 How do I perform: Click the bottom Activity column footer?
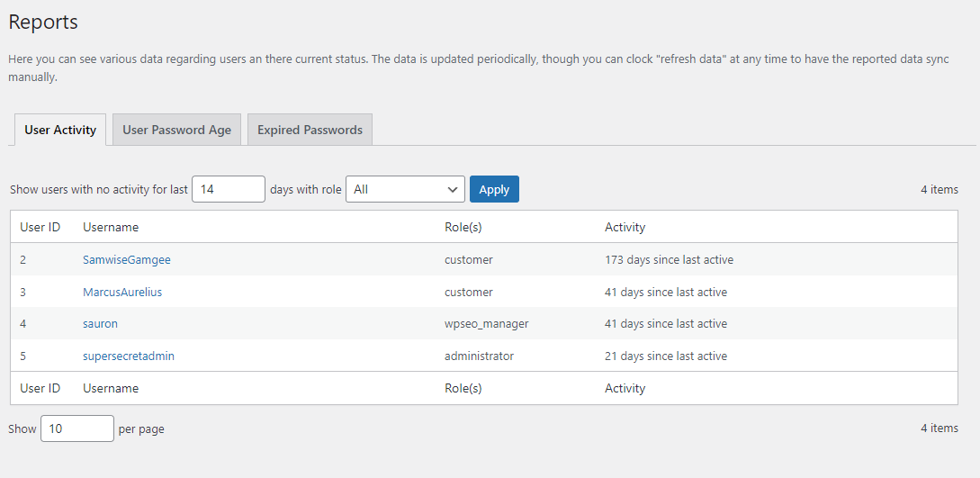click(x=625, y=388)
